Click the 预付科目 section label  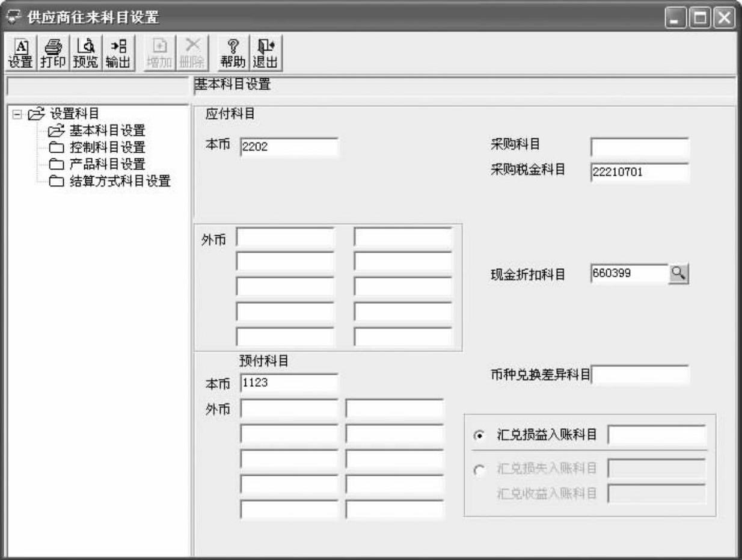click(264, 360)
